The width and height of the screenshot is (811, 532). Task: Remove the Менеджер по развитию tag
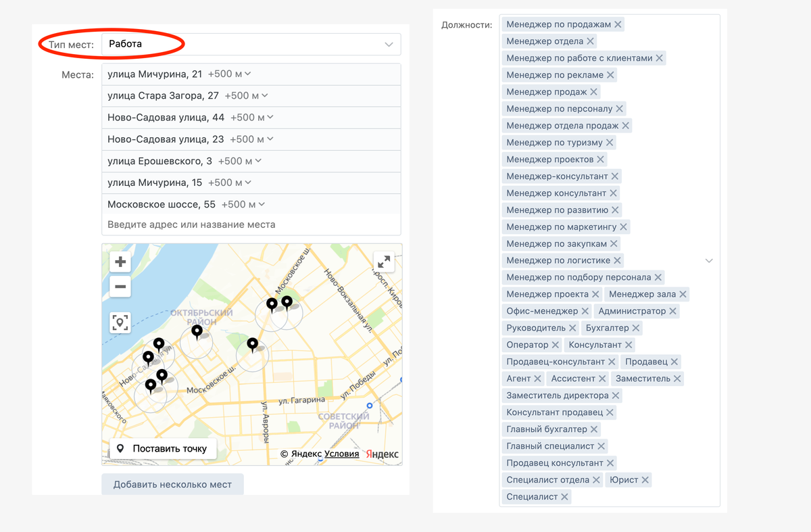[x=615, y=210]
